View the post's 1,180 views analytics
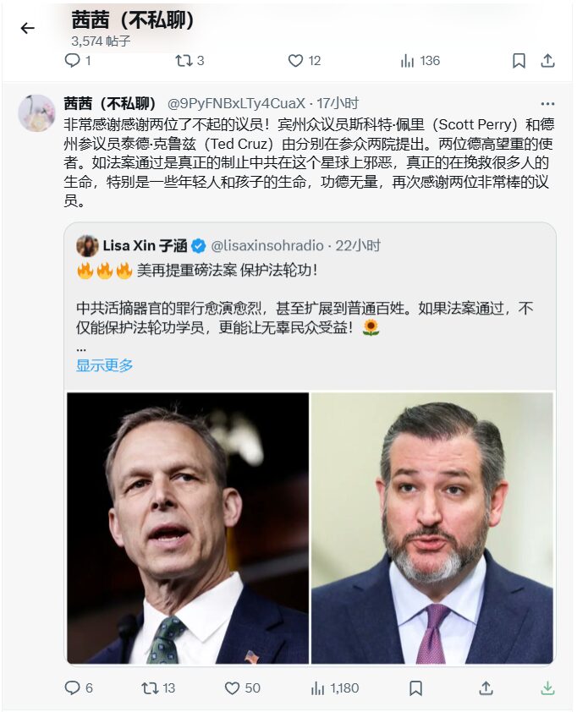588x712 pixels. click(x=335, y=688)
